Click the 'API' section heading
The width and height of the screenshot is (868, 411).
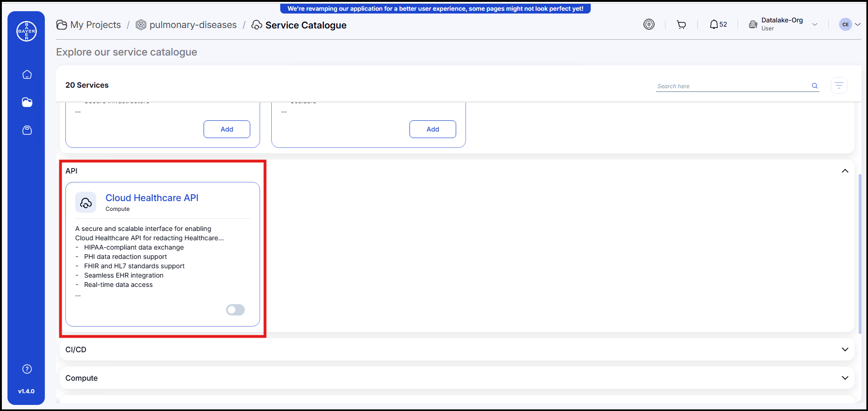pos(71,171)
